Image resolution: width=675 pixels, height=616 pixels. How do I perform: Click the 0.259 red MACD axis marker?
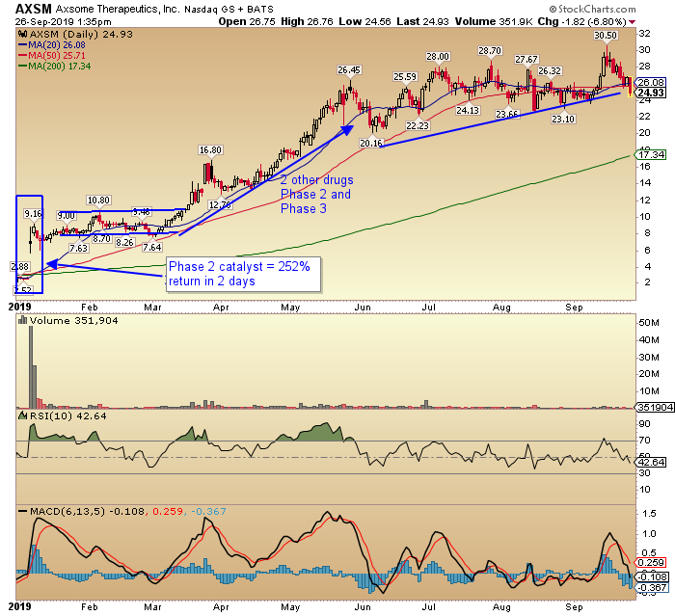tap(651, 563)
